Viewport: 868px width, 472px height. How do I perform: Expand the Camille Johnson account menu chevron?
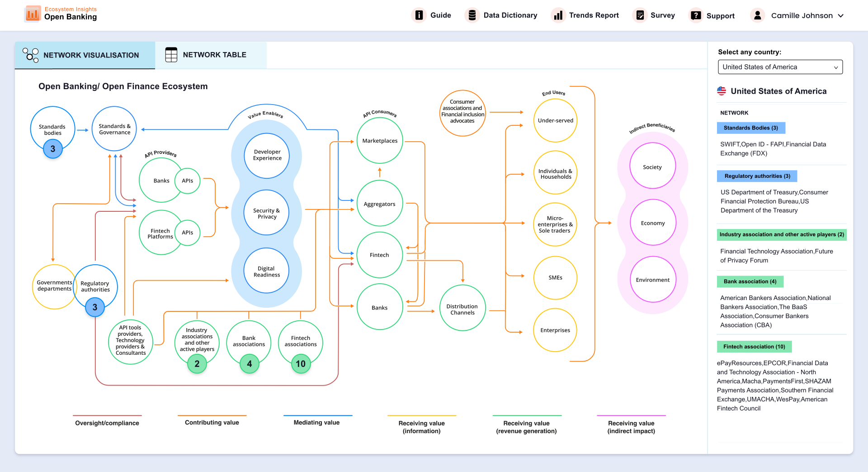pos(841,15)
